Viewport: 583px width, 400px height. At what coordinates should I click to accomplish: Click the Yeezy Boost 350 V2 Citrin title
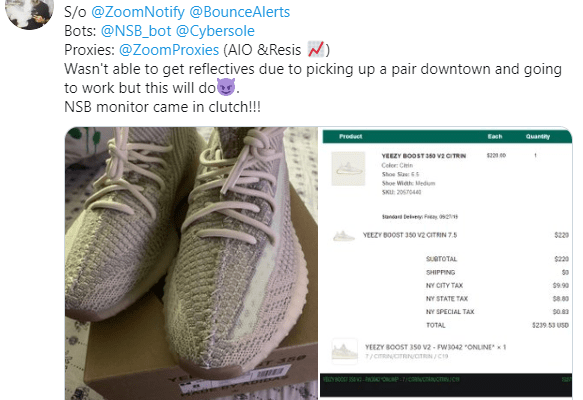coord(423,156)
